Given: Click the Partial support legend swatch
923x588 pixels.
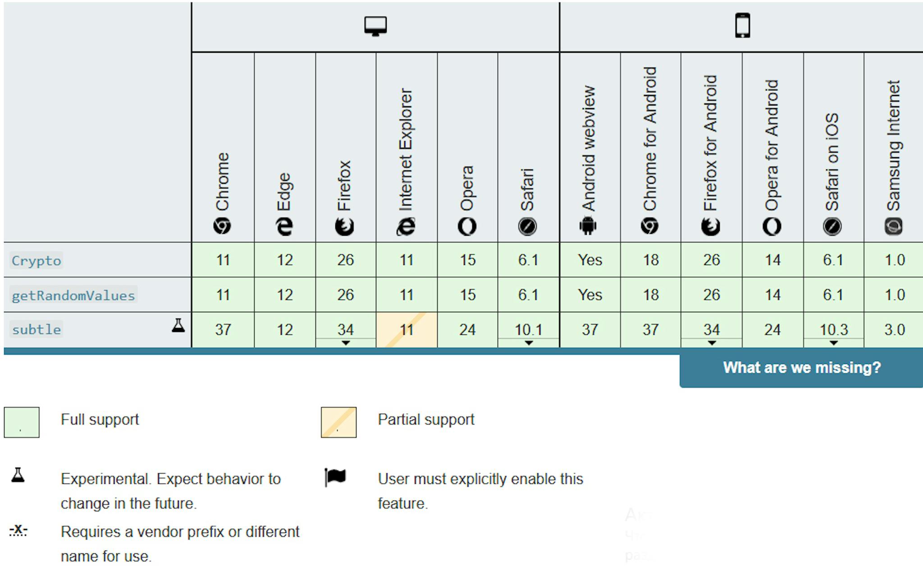Looking at the screenshot, I should click(338, 422).
